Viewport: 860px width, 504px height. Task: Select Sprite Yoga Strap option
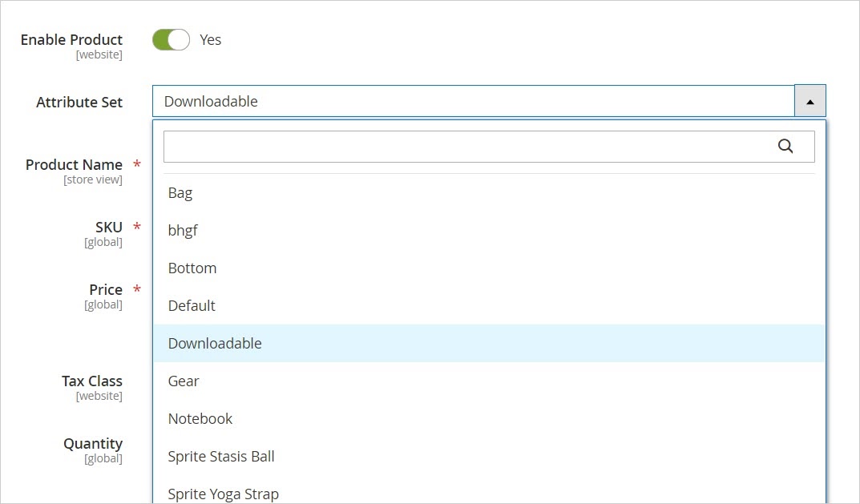coord(224,494)
